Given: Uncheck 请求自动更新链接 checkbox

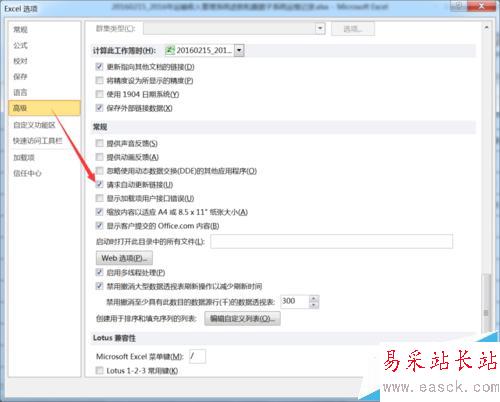Looking at the screenshot, I should pyautogui.click(x=99, y=184).
